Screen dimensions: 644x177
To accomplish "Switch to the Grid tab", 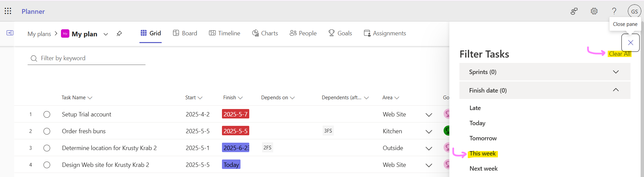I will (x=151, y=33).
